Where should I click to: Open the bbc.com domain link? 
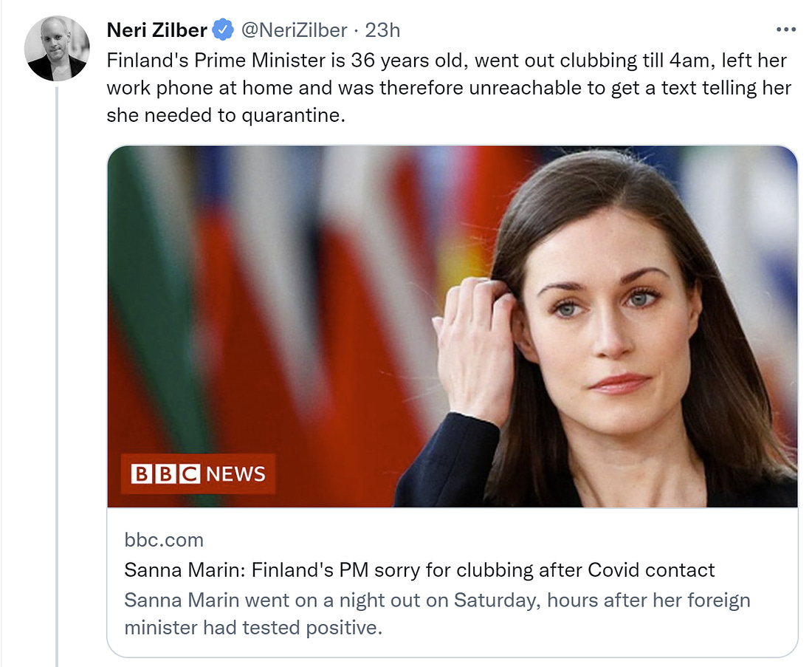(x=164, y=540)
